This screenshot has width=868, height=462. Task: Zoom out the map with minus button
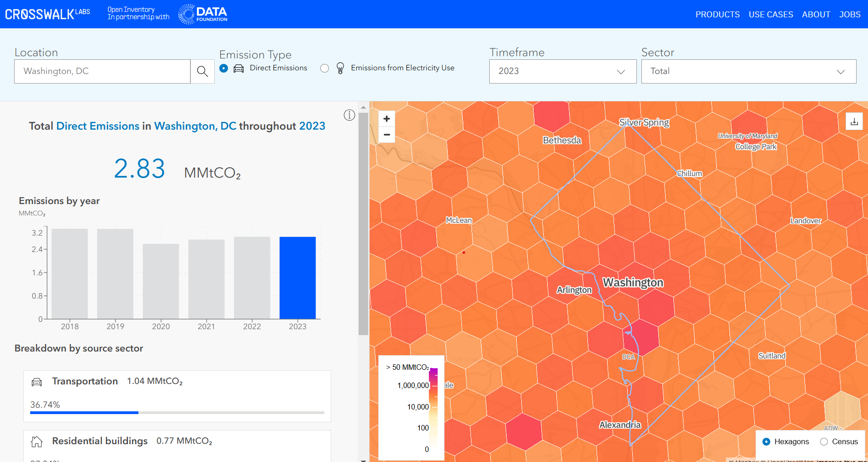(386, 135)
